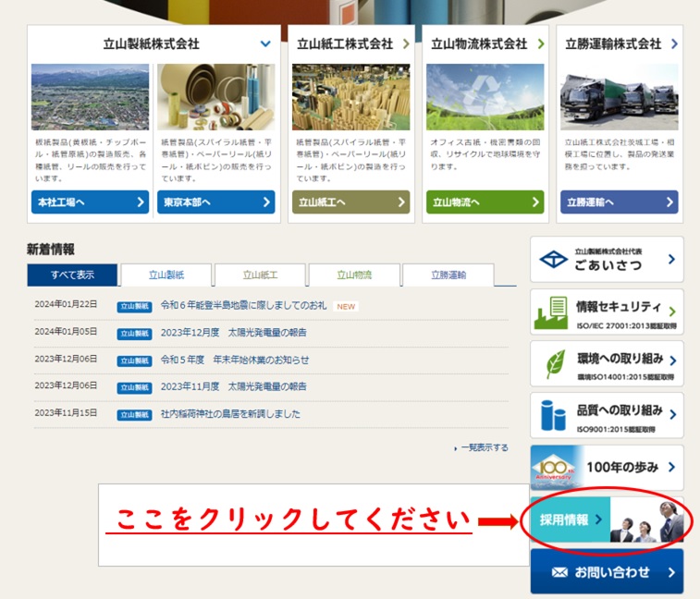Image resolution: width=700 pixels, height=599 pixels.
Task: Go to 立山紙工へ olive button
Action: click(x=350, y=202)
